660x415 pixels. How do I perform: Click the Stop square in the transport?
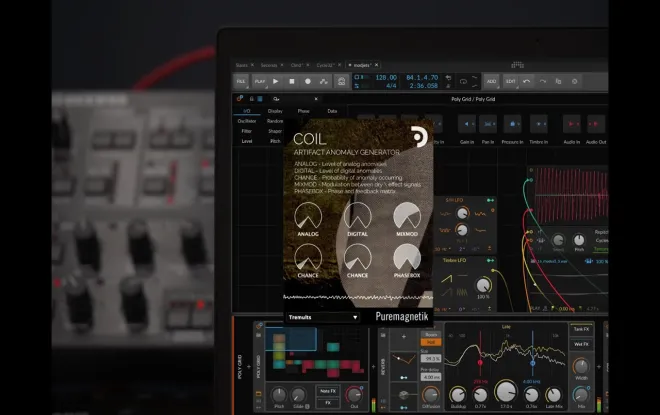pyautogui.click(x=292, y=81)
